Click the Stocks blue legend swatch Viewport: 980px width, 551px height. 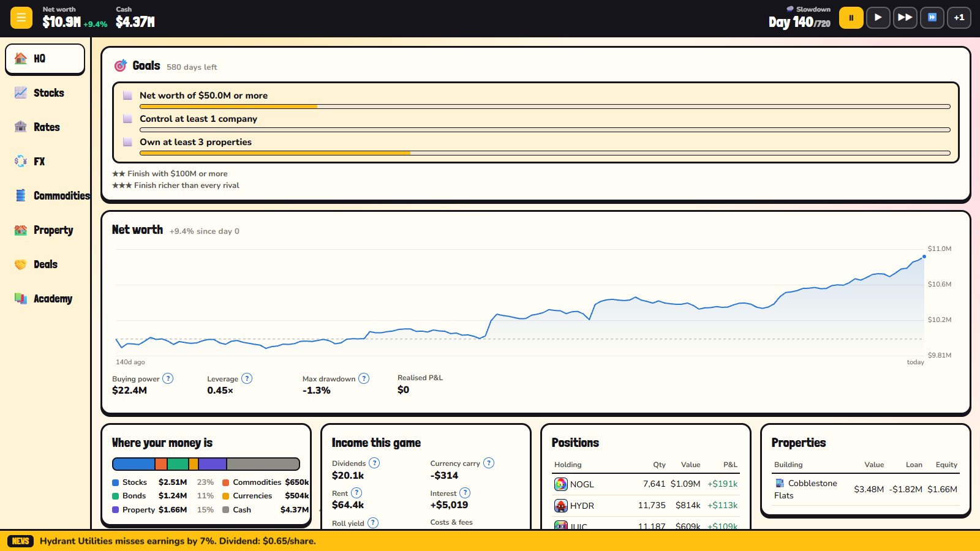pos(115,482)
